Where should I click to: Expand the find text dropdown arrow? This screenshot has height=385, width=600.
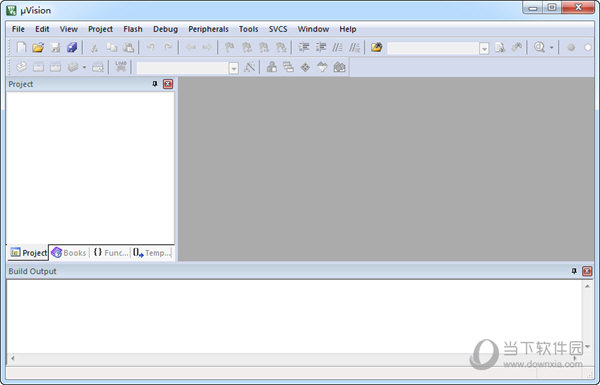click(484, 48)
